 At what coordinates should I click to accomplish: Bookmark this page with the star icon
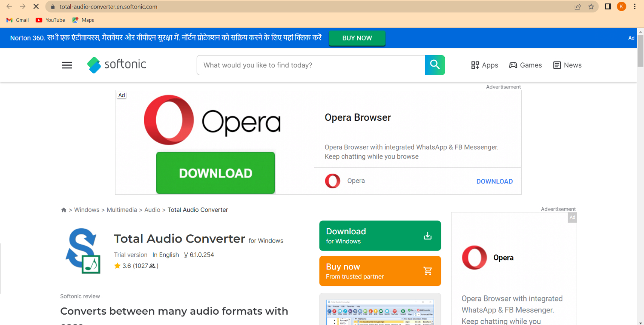tap(591, 6)
